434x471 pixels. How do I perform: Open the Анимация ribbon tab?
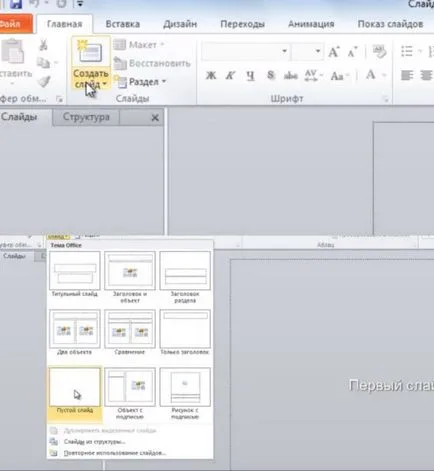[311, 24]
